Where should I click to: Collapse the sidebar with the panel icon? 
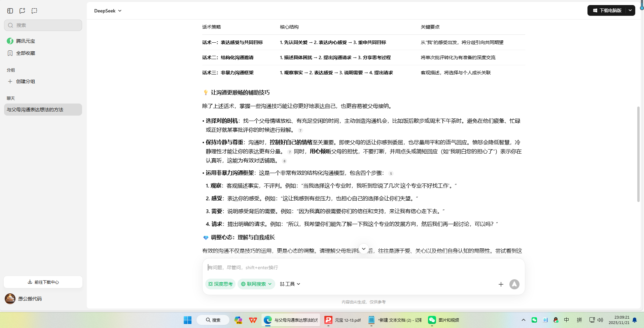click(x=10, y=10)
